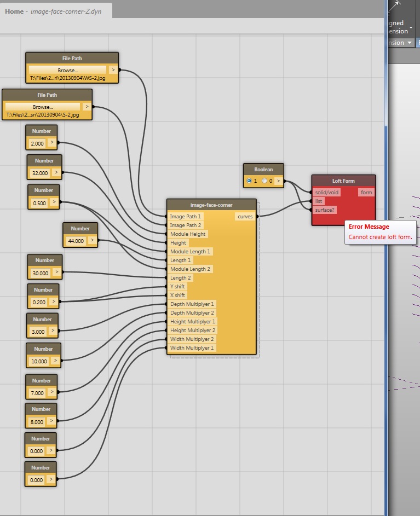Click the 7.000 Number node value field
The image size is (420, 516).
pyautogui.click(x=37, y=393)
